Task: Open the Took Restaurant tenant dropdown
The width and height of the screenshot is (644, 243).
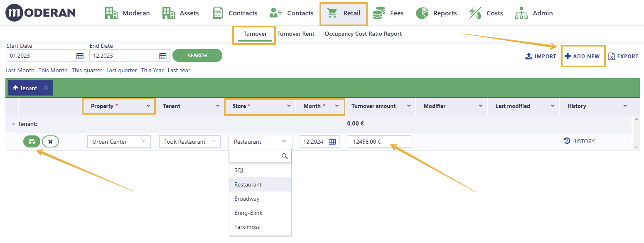Action: (189, 142)
